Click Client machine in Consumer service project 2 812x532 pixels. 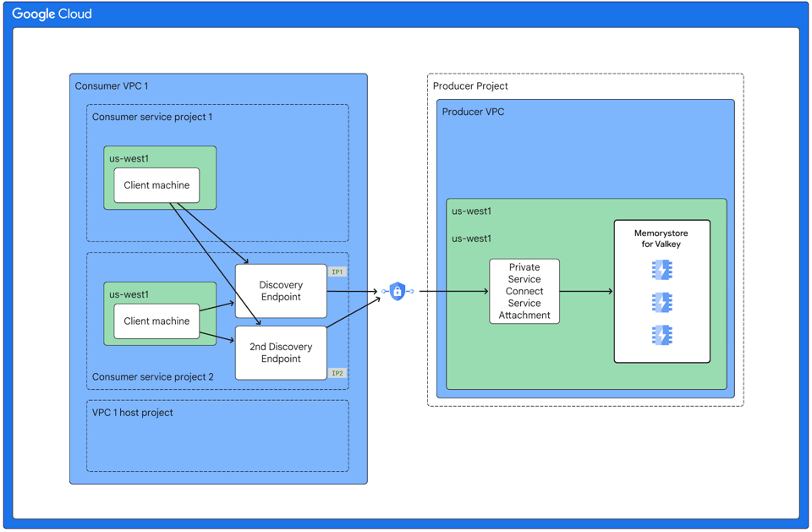coord(156,321)
